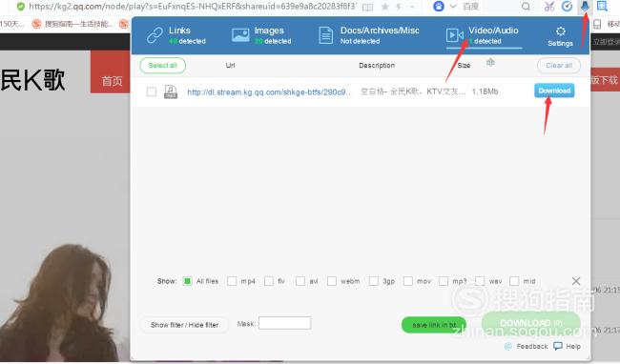Click the 1.18Mb size value
The height and width of the screenshot is (364, 620).
486,91
